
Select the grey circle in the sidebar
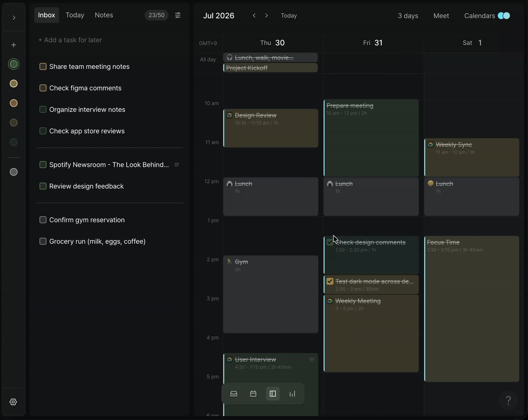pyautogui.click(x=14, y=172)
